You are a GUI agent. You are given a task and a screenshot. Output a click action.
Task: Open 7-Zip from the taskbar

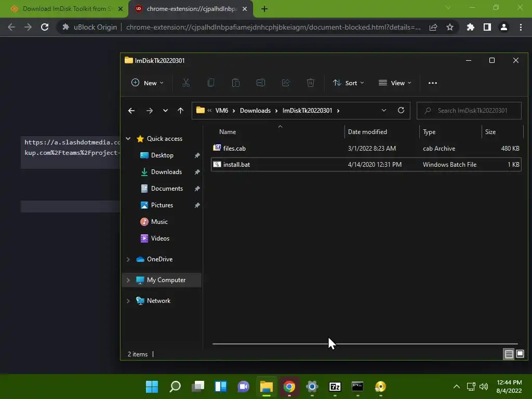[x=335, y=387]
